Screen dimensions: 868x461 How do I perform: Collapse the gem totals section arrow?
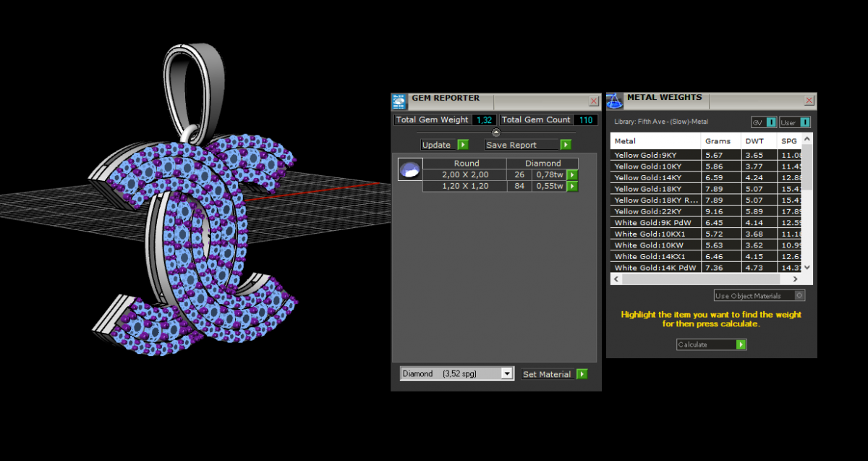click(x=496, y=132)
